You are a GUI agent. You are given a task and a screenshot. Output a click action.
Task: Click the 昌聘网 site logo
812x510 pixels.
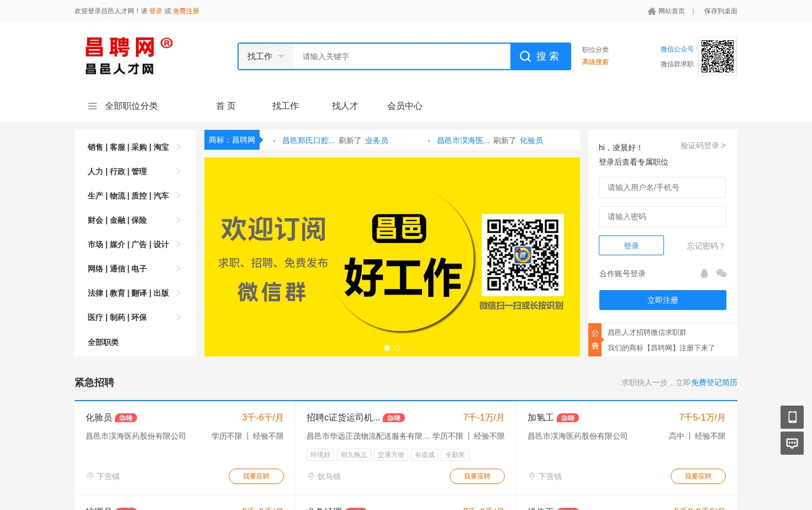click(129, 56)
